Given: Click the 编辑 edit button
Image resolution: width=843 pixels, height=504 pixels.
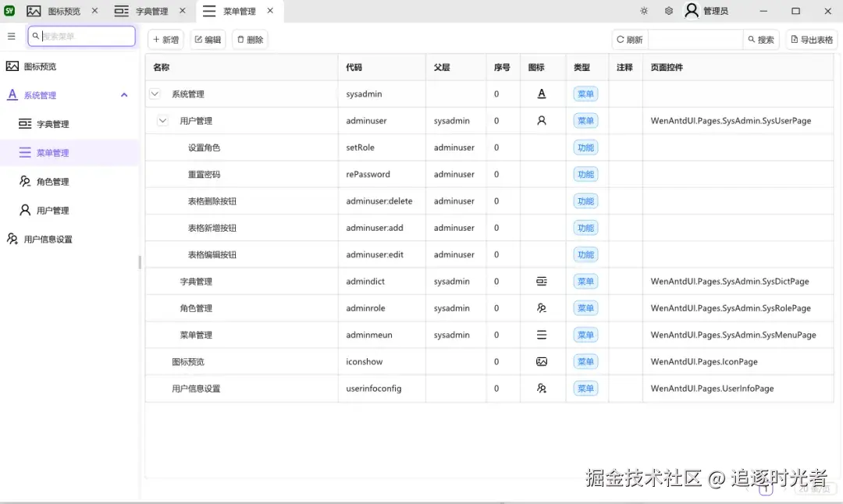Looking at the screenshot, I should [x=208, y=39].
